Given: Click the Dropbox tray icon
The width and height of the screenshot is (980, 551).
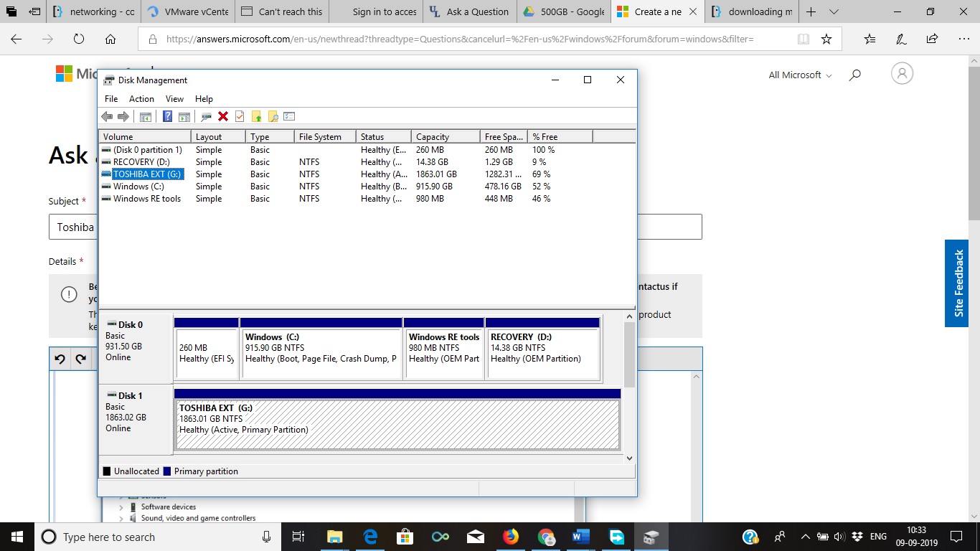Looking at the screenshot, I should click(x=856, y=537).
